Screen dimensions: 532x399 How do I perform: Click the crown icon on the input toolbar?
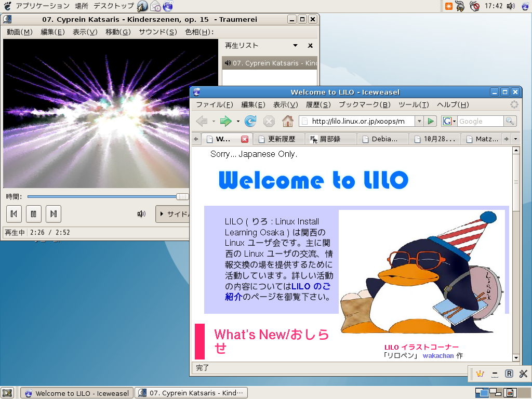(480, 374)
